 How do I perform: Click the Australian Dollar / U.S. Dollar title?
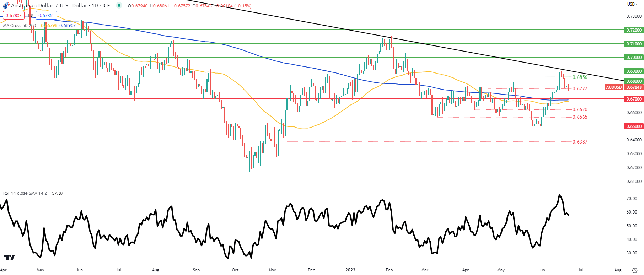click(60, 6)
